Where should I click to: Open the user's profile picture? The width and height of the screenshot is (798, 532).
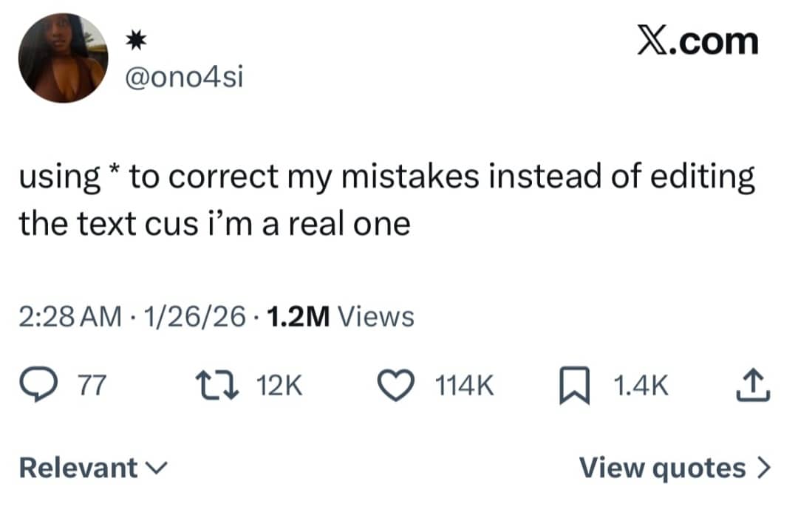pos(63,58)
